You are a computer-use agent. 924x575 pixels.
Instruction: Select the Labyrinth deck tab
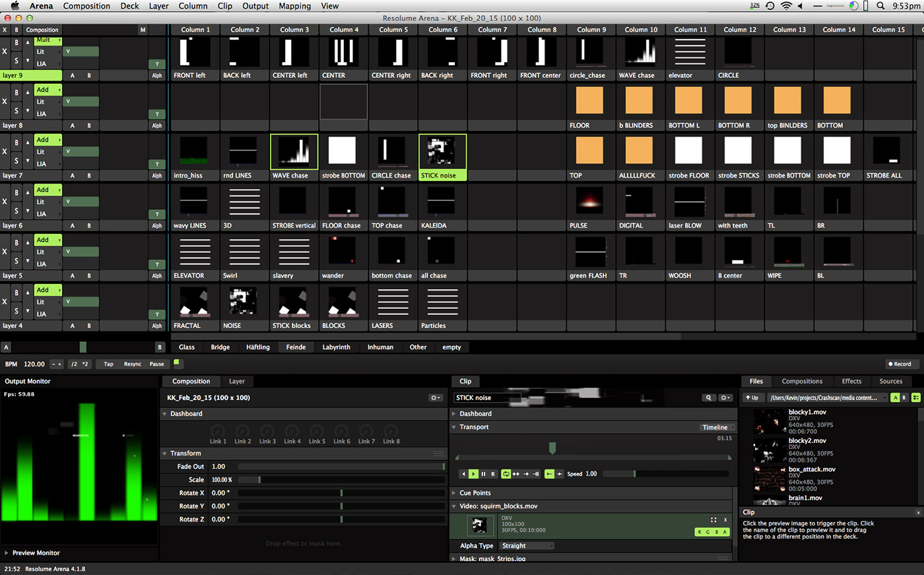337,347
